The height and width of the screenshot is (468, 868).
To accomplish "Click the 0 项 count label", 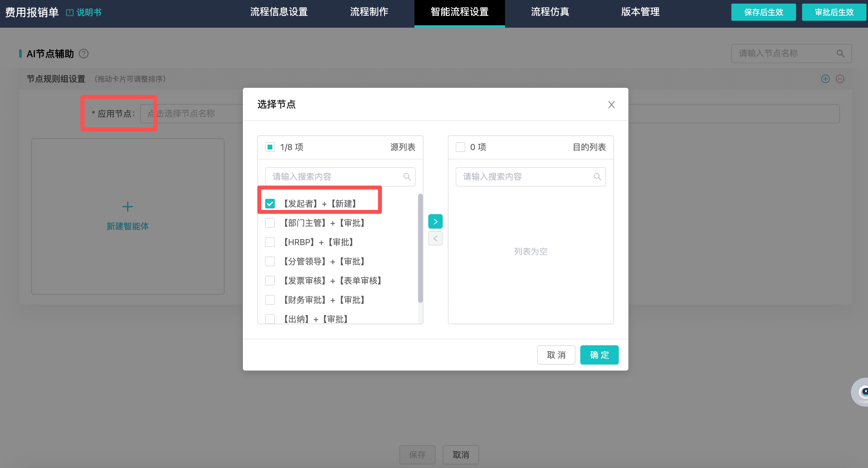I will (478, 147).
